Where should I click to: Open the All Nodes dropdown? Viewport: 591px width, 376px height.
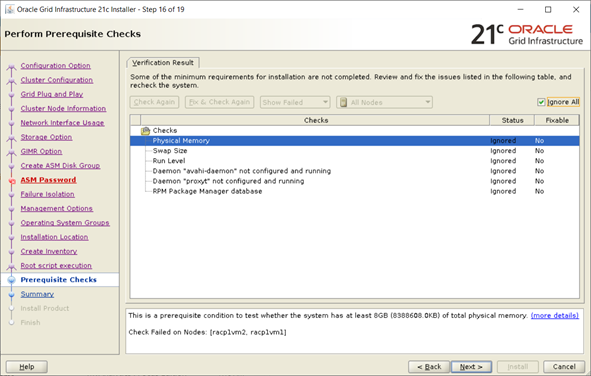click(384, 102)
